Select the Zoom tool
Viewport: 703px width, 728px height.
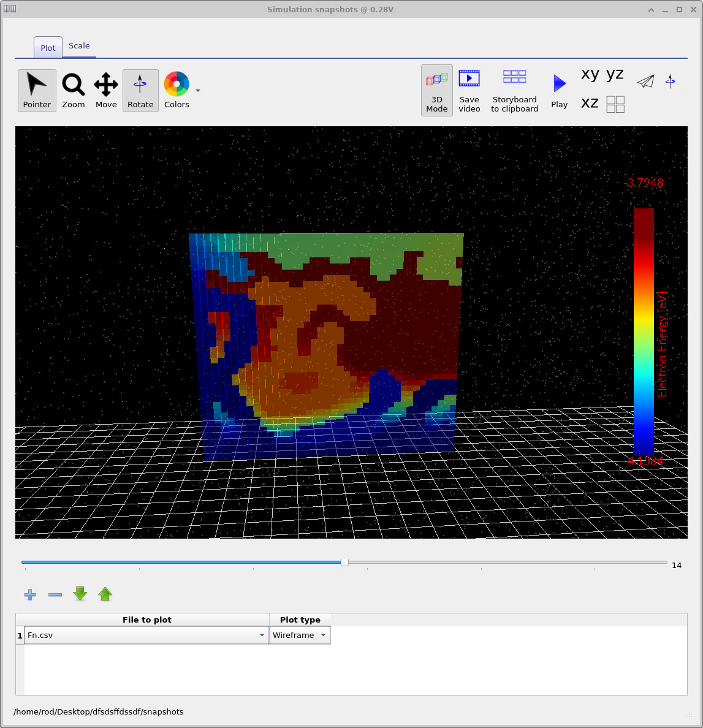coord(73,90)
